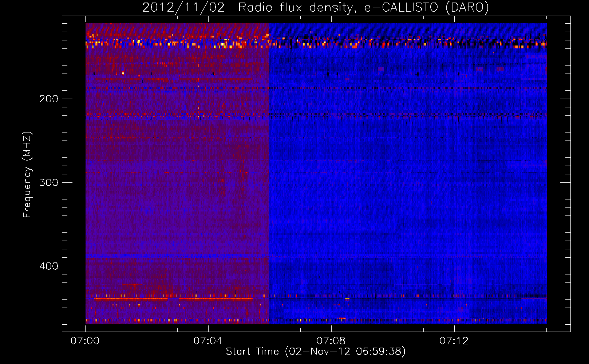Click the 07:00 time tick label

coord(85,341)
